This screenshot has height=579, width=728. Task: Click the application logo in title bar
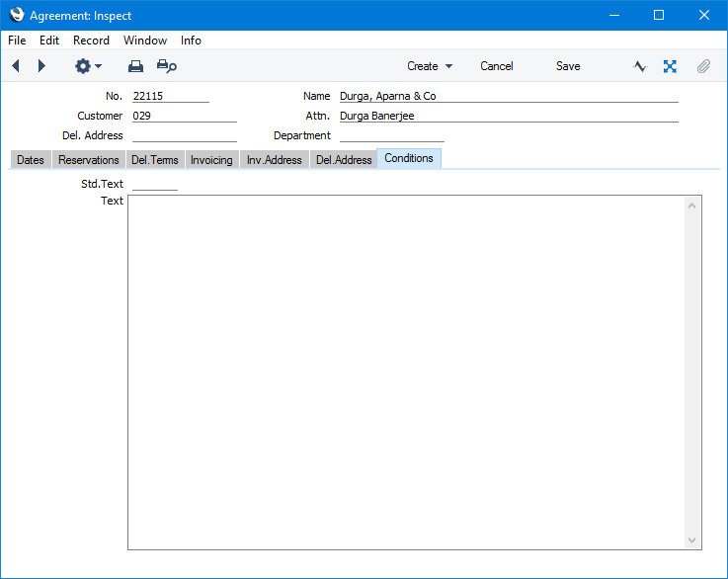17,15
